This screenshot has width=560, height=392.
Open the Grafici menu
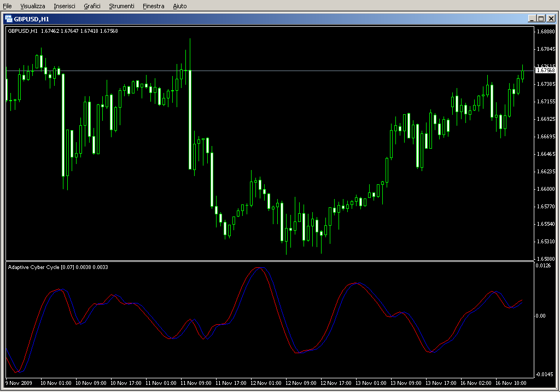pyautogui.click(x=92, y=6)
